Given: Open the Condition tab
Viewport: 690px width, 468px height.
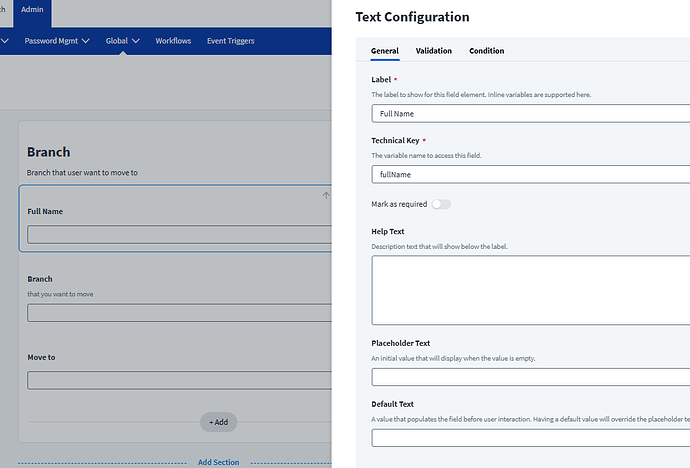Looking at the screenshot, I should 486,51.
